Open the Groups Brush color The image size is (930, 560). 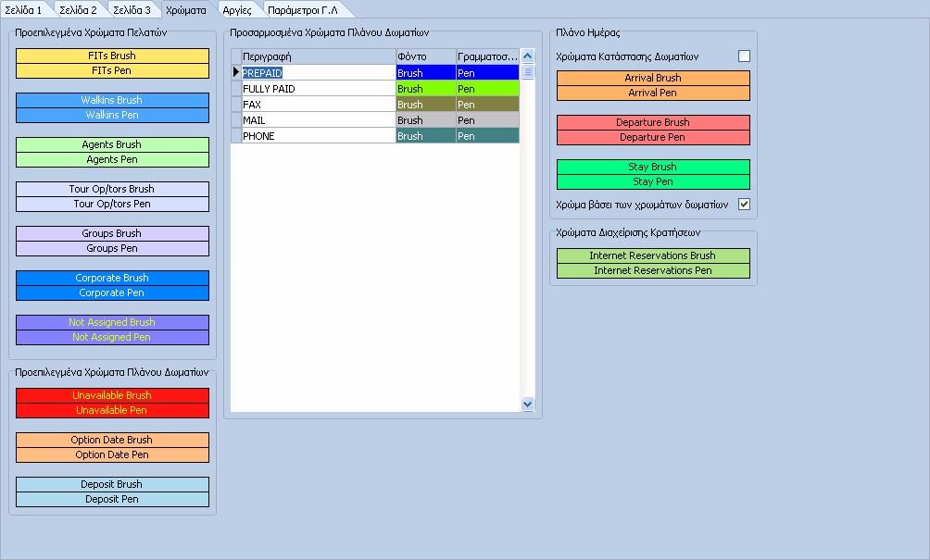[x=112, y=233]
